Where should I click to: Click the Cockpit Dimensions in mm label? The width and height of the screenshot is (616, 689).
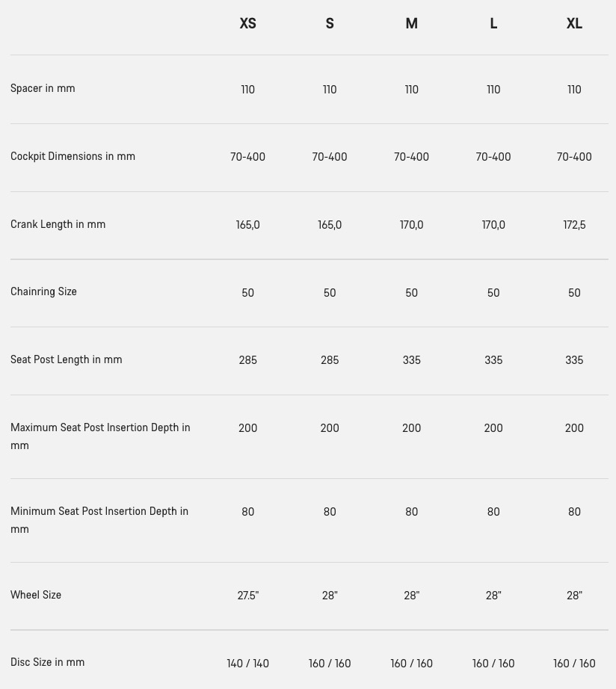[73, 156]
